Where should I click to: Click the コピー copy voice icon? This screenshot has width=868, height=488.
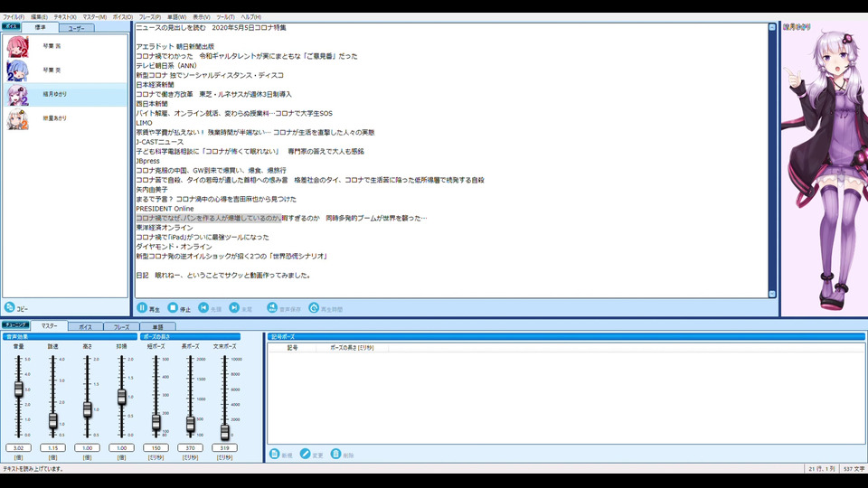(x=9, y=307)
